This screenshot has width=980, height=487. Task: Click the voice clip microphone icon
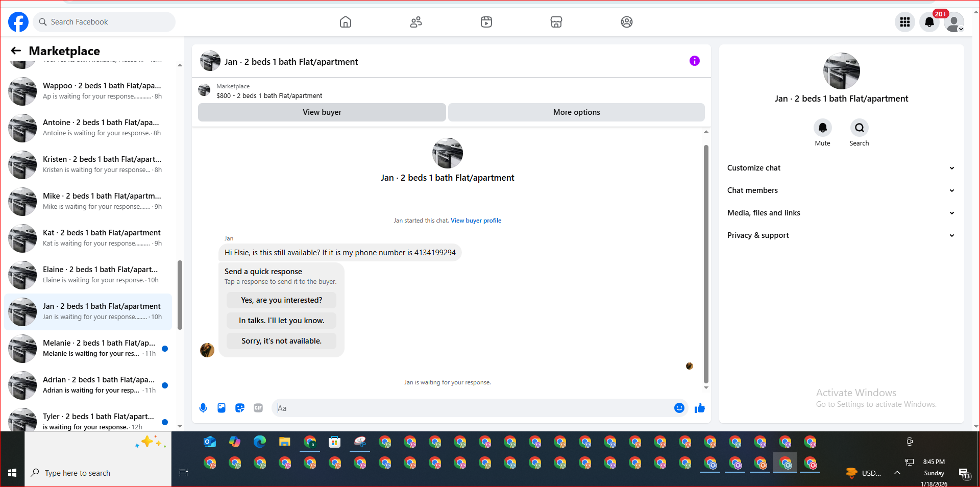pyautogui.click(x=203, y=408)
